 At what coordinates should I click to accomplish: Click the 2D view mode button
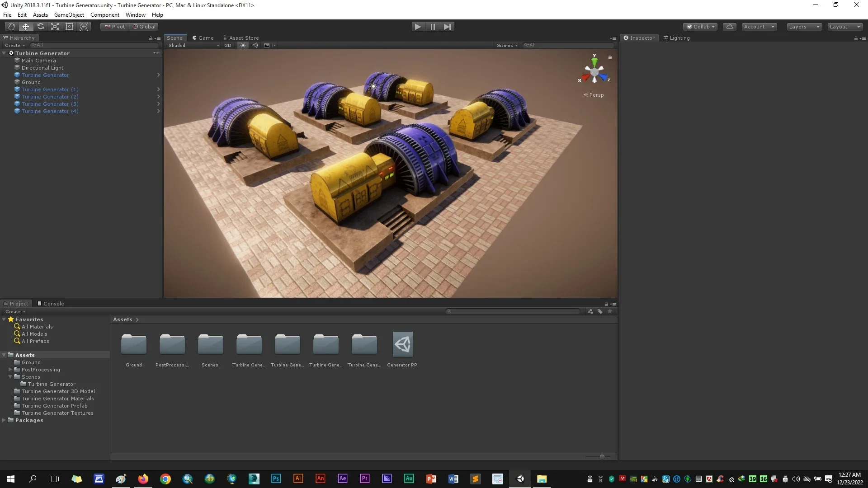[x=228, y=45]
